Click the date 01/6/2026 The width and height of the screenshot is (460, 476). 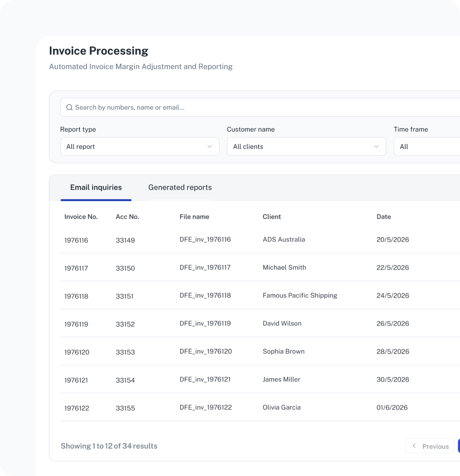pyautogui.click(x=392, y=407)
